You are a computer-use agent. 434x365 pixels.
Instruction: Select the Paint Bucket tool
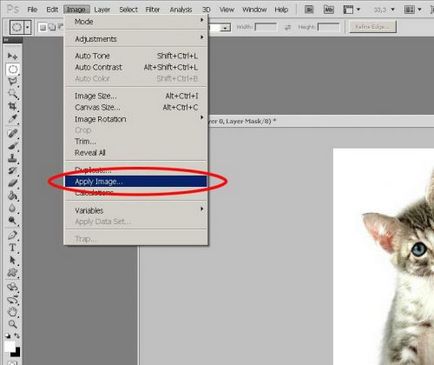tap(13, 195)
